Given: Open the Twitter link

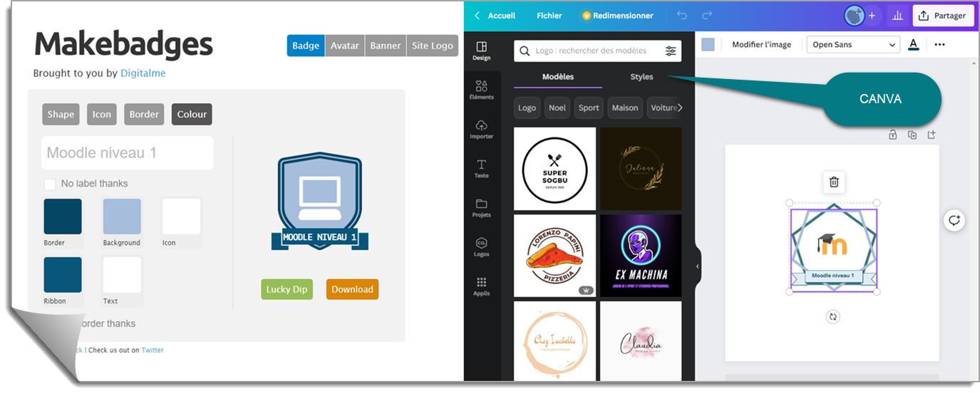Looking at the screenshot, I should click(x=153, y=350).
